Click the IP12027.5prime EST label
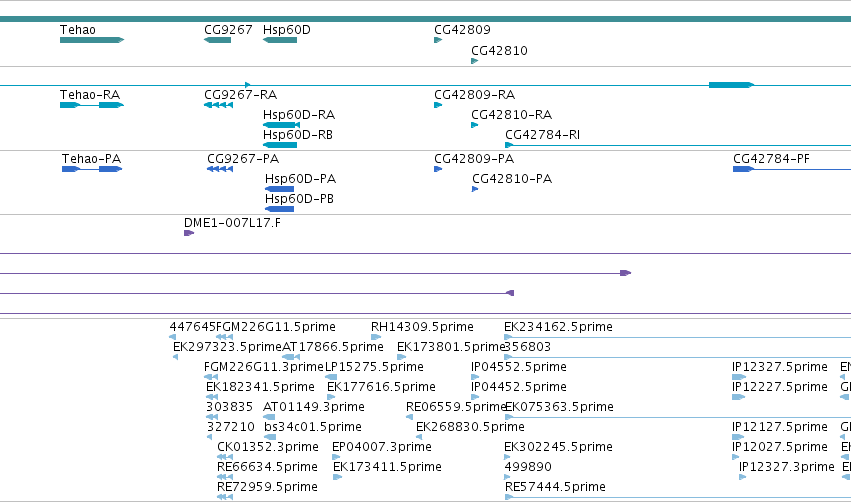 pos(780,448)
